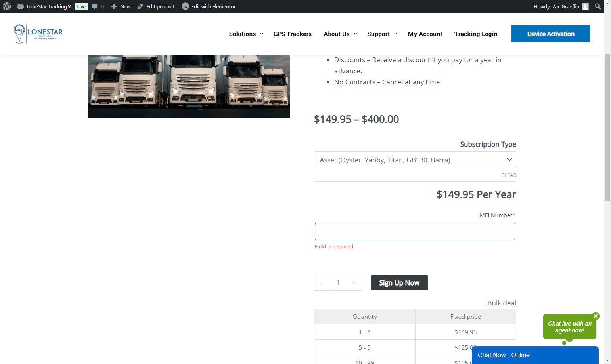Decrease quantity with the minus button
The height and width of the screenshot is (364, 611).
(x=322, y=283)
